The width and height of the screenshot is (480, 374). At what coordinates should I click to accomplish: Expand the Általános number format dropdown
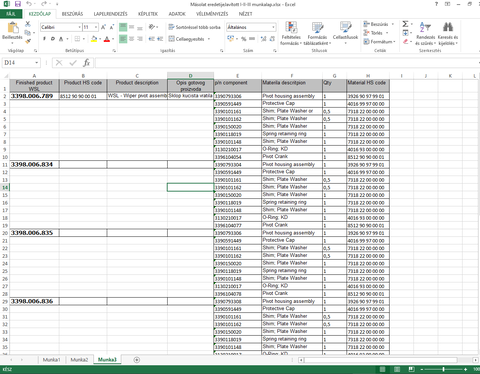click(x=273, y=27)
